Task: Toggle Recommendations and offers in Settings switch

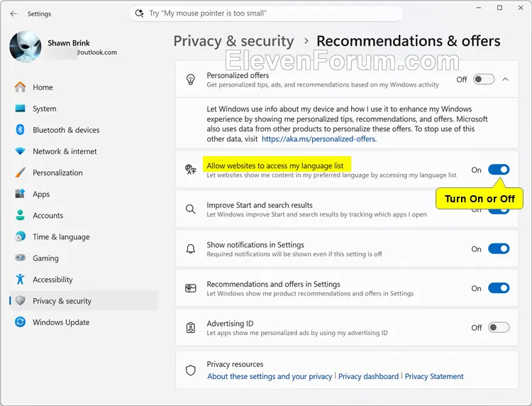Action: click(x=499, y=288)
